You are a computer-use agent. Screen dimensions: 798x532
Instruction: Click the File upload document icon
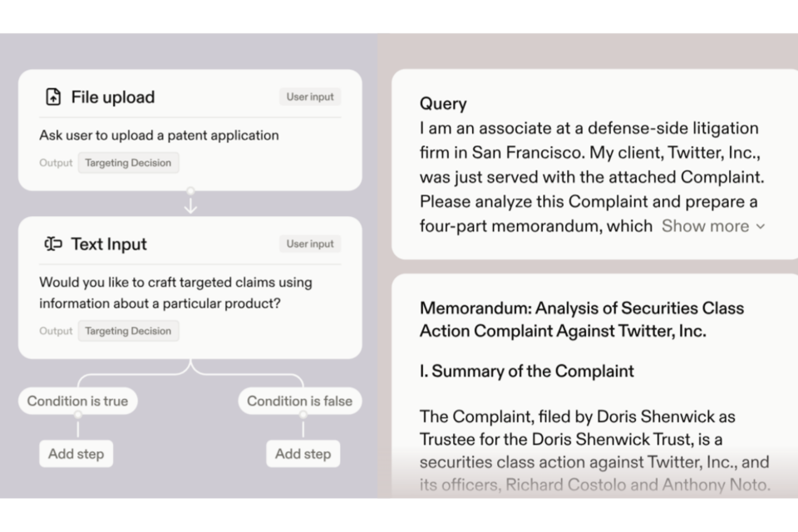(53, 97)
